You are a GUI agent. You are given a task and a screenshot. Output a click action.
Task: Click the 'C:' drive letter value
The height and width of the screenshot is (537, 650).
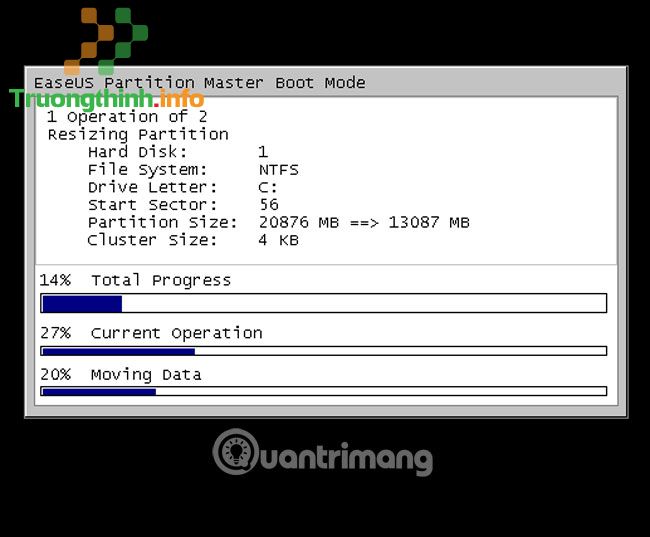(268, 187)
